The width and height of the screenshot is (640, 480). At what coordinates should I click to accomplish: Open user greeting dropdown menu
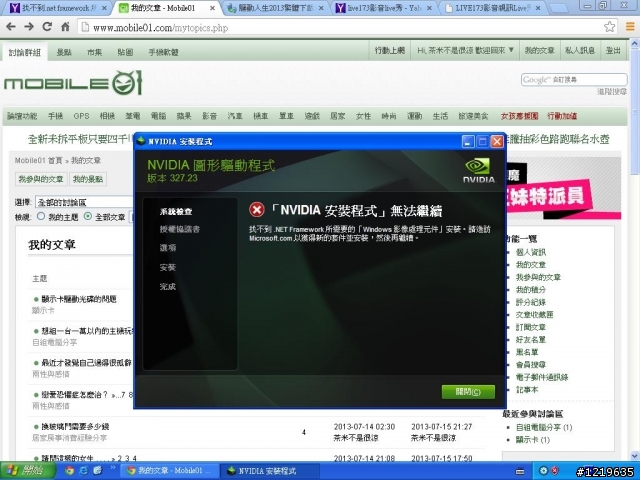tap(465, 51)
